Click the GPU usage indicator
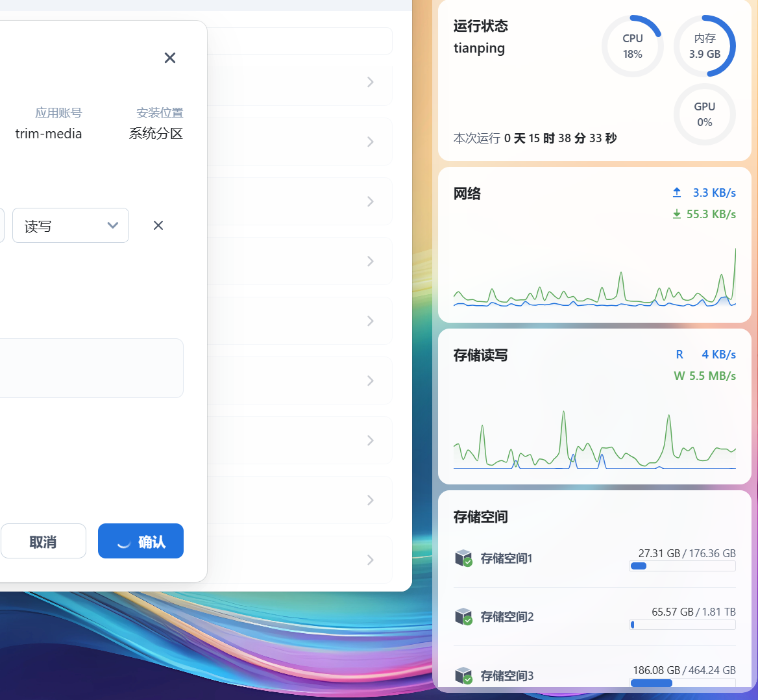This screenshot has width=758, height=700. (x=705, y=114)
